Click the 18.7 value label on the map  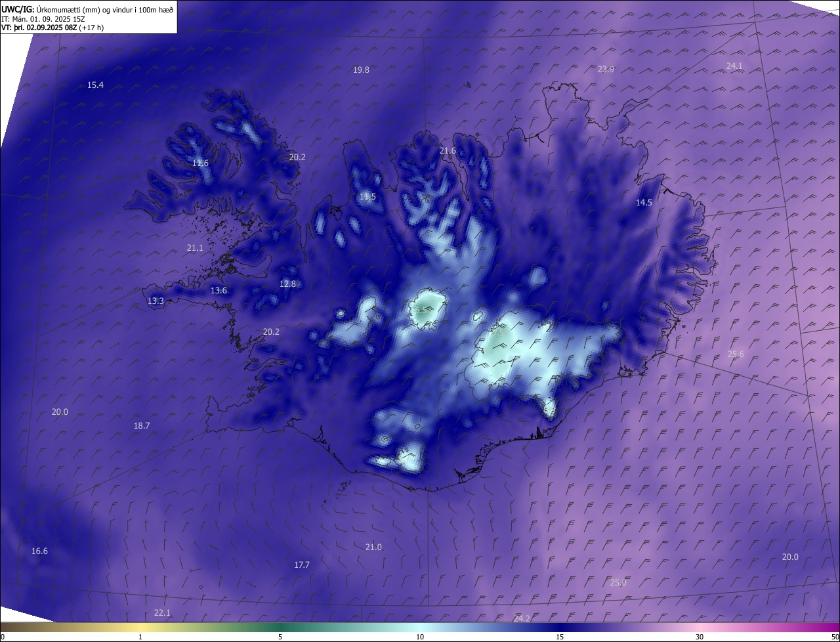142,426
